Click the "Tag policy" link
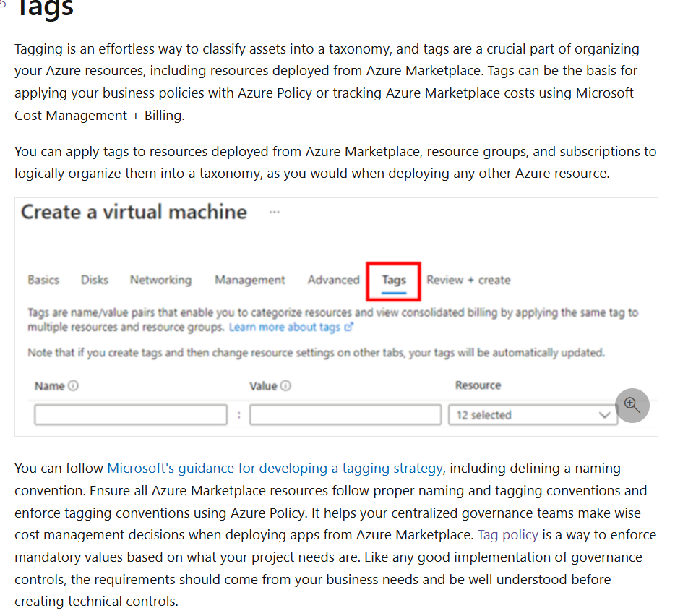This screenshot has width=675, height=616. pos(507,534)
